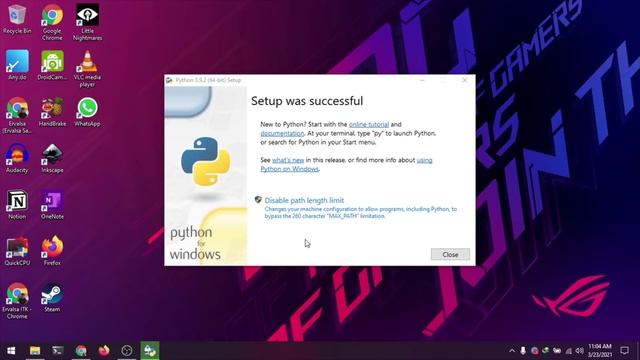640x360 pixels.
Task: Open the clock-like app in the taskbar
Action: click(x=127, y=351)
